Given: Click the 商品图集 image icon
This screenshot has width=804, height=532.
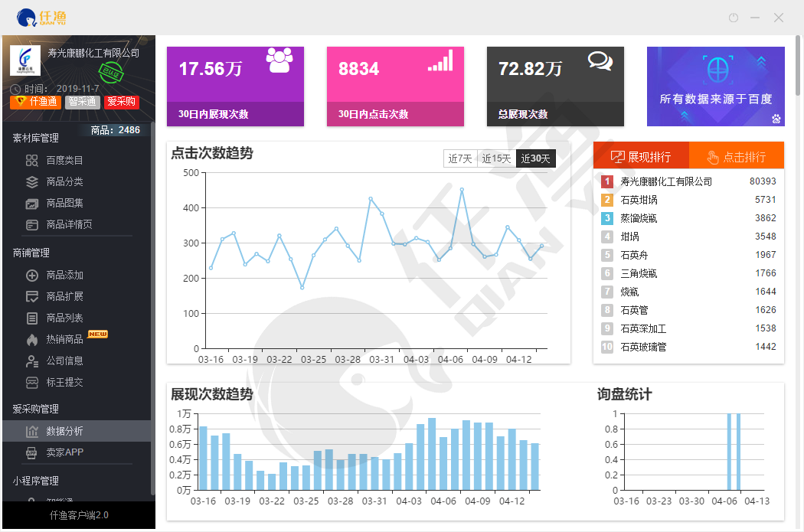Looking at the screenshot, I should (x=32, y=203).
